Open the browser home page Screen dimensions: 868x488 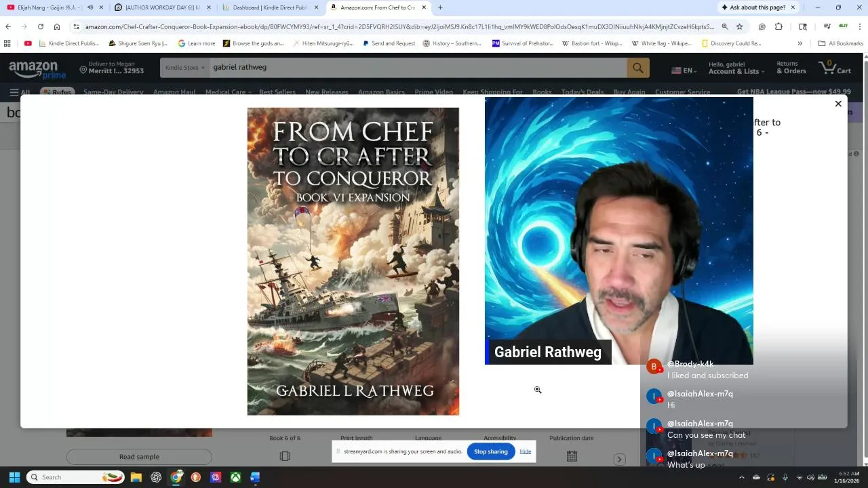coord(57,26)
